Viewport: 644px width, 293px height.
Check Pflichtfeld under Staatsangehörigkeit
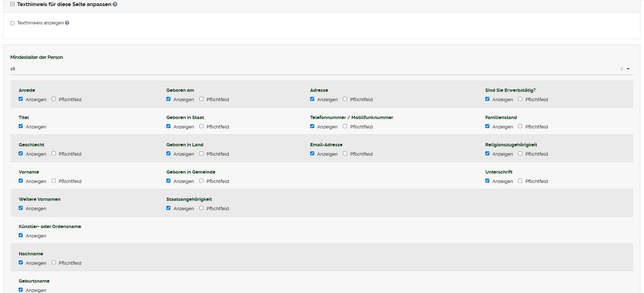coord(202,208)
